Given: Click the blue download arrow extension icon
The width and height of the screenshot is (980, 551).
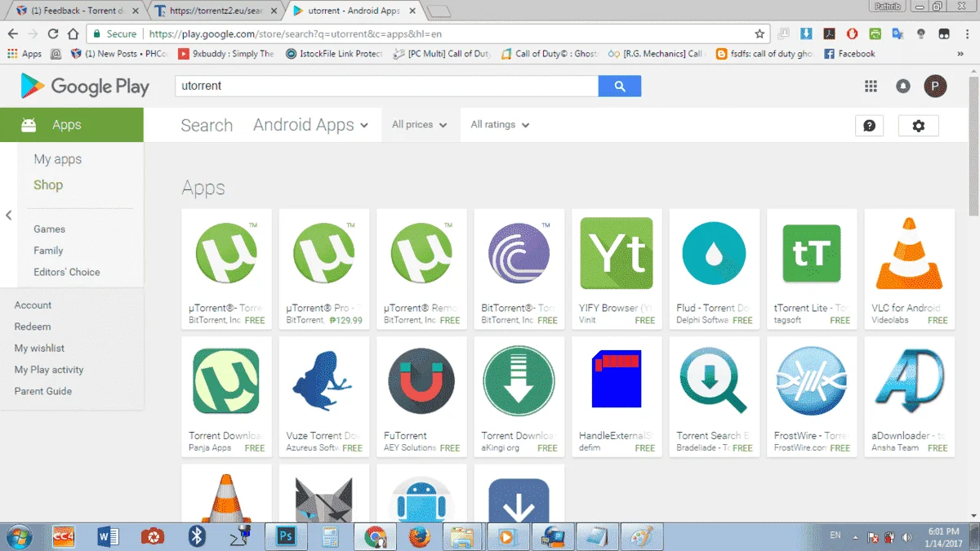Looking at the screenshot, I should pyautogui.click(x=806, y=33).
